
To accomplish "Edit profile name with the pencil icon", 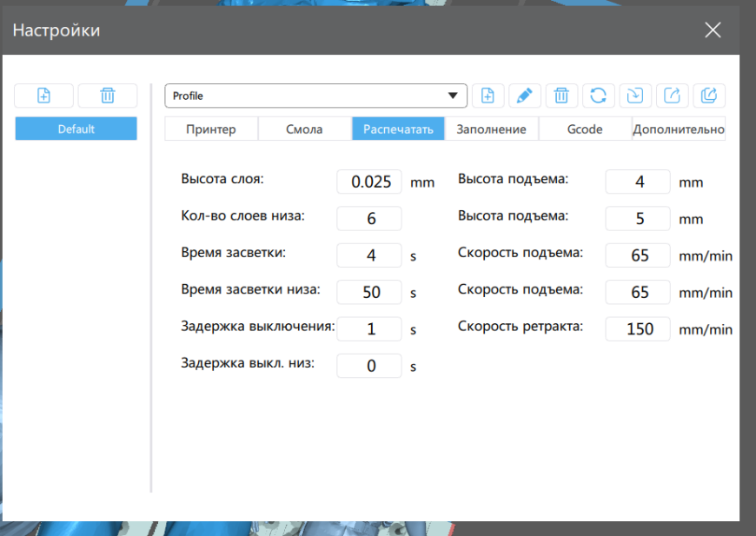I will coord(525,96).
